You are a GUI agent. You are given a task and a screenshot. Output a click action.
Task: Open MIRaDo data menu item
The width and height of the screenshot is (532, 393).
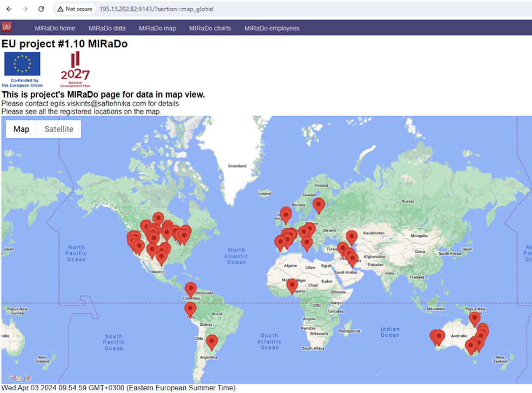107,29
